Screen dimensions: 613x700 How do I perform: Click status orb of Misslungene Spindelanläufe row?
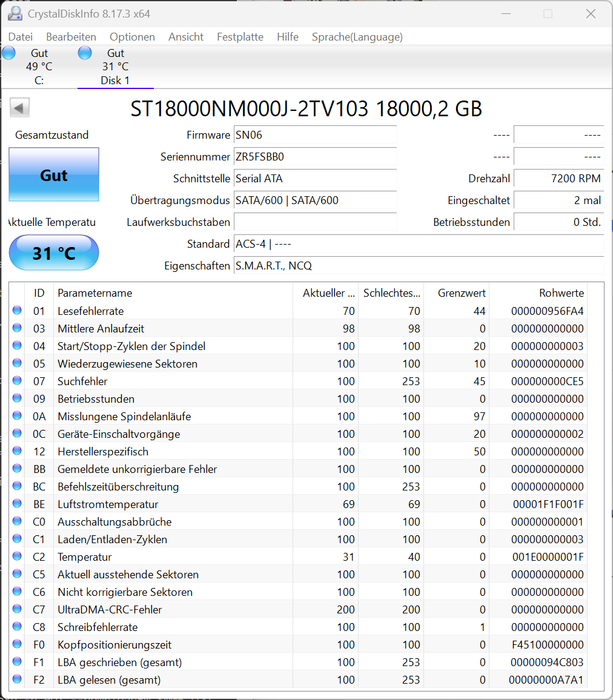17,415
